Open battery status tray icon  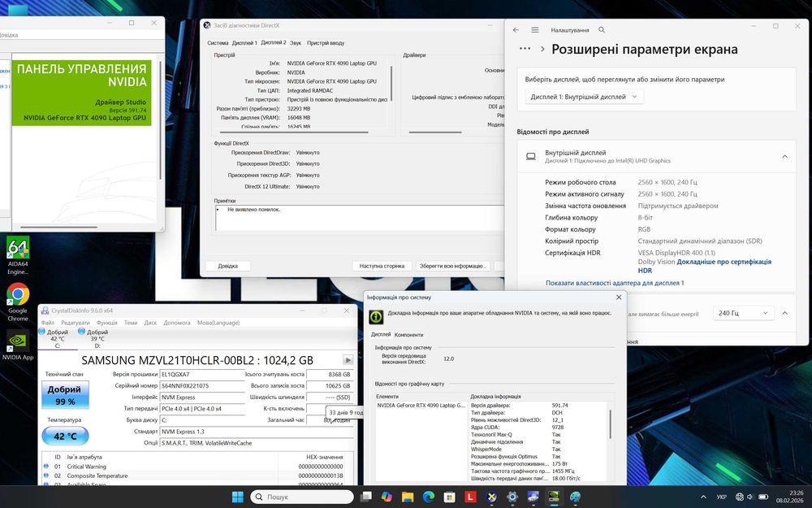[762, 497]
